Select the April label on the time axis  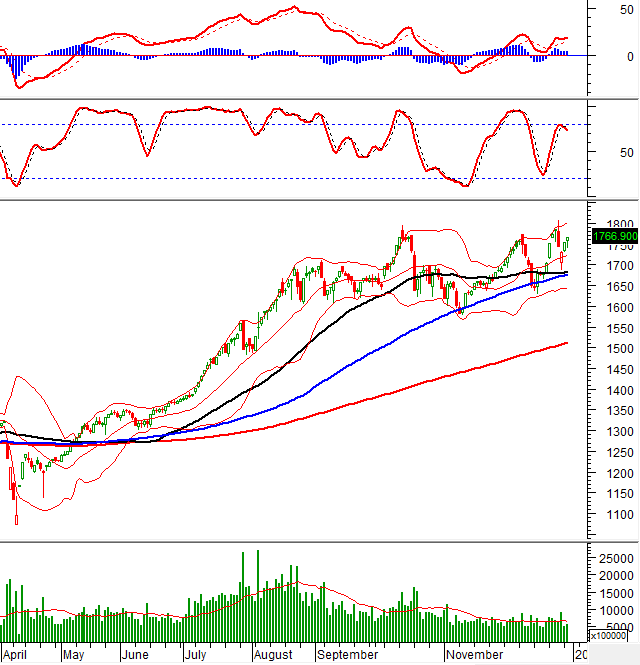point(16,656)
